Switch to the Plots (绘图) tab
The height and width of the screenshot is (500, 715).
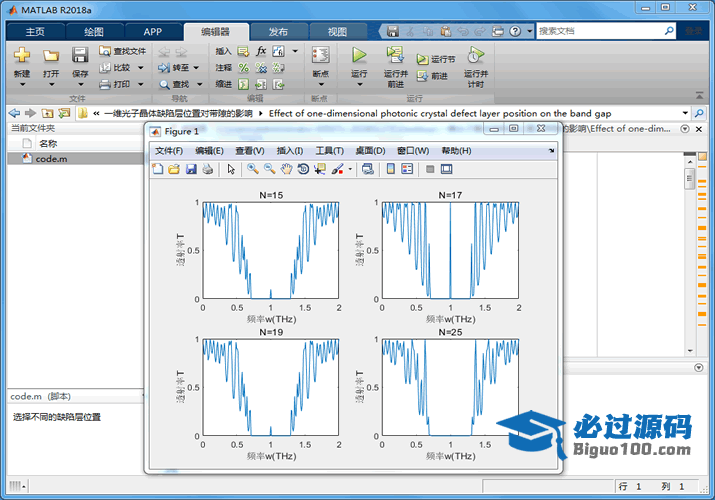tap(94, 31)
